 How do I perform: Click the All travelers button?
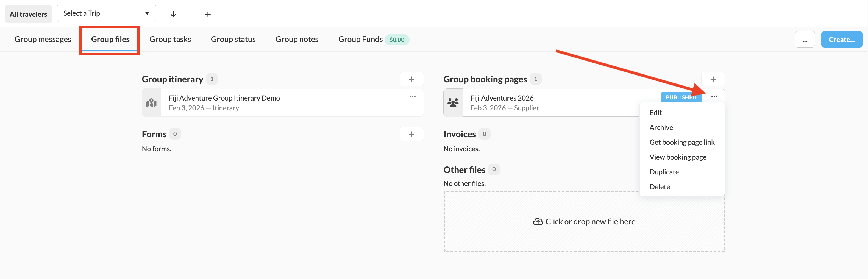click(28, 14)
